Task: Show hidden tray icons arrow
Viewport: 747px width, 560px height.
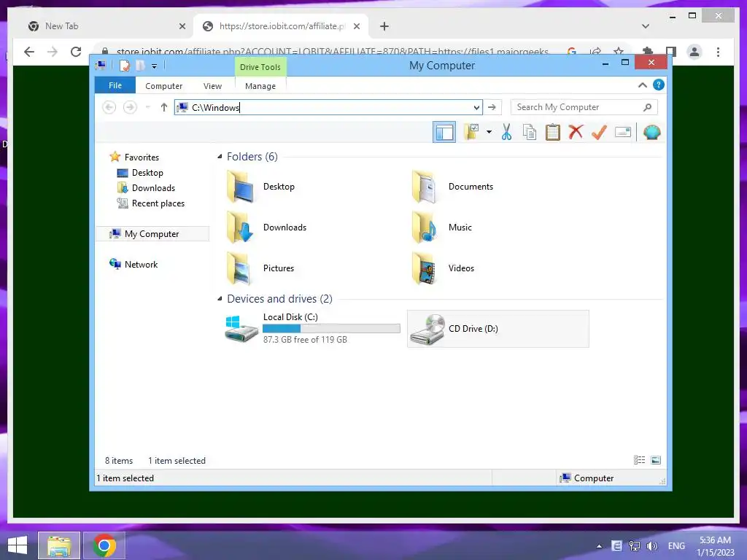Action: pos(600,546)
